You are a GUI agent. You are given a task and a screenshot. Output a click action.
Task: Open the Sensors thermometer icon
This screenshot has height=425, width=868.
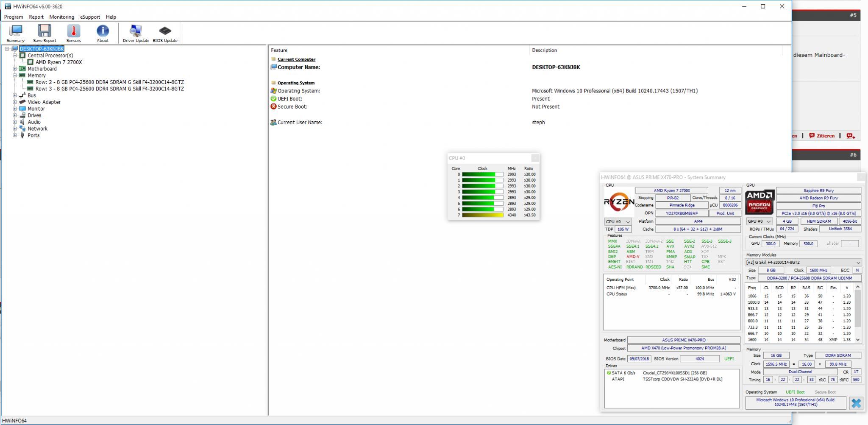pos(73,31)
